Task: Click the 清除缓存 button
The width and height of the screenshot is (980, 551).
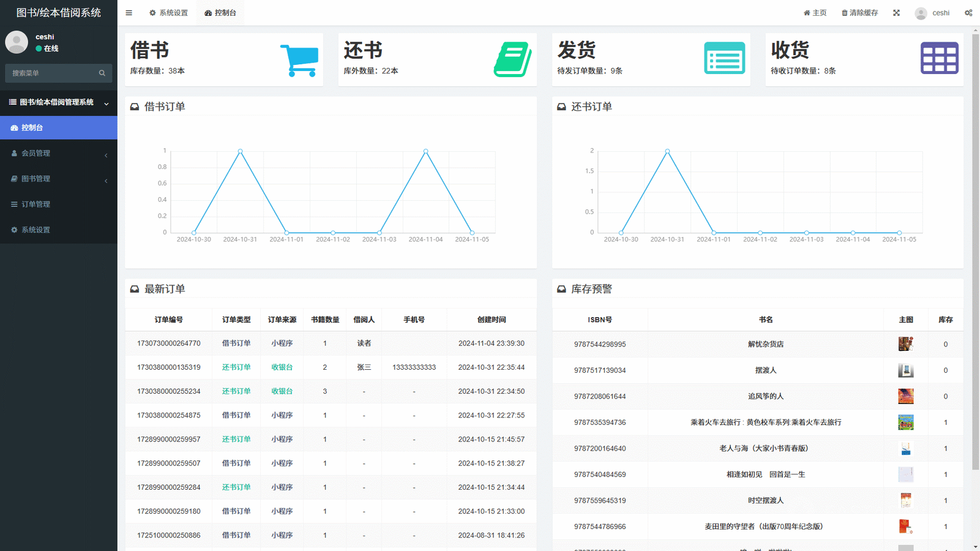Action: [x=859, y=13]
